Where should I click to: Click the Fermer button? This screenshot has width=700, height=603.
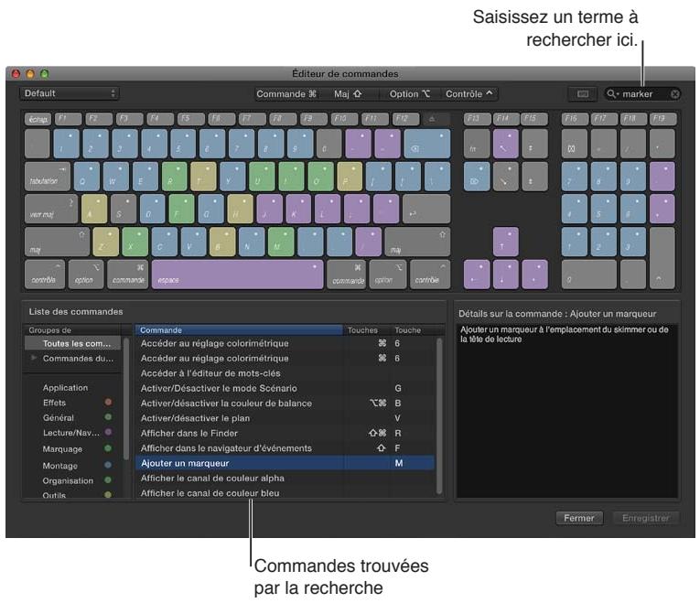(x=579, y=518)
